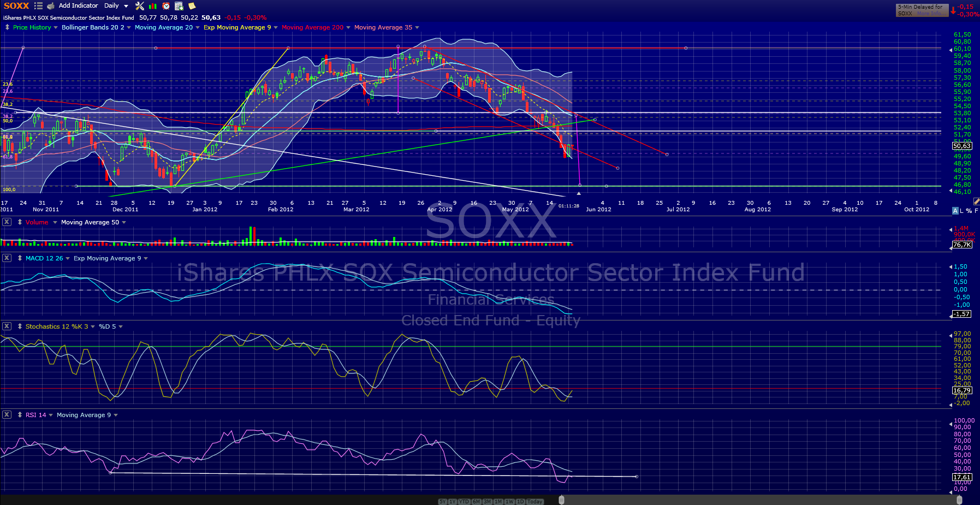Expand the Bollinger Bands 20 2 dropdown
Image resolution: width=980 pixels, height=505 pixels.
[x=129, y=28]
